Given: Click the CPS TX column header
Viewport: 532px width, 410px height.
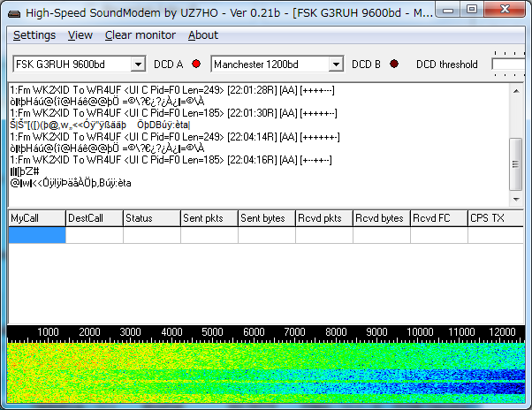Looking at the screenshot, I should tap(496, 218).
